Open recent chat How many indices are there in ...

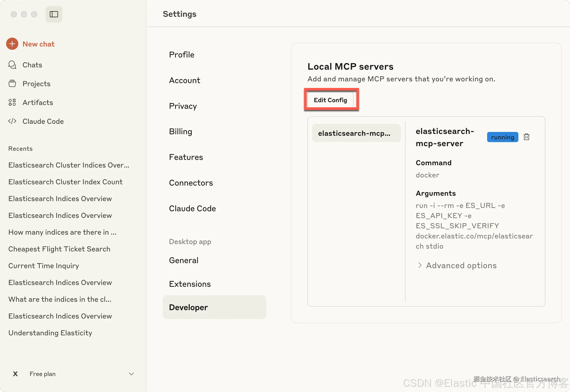point(62,232)
